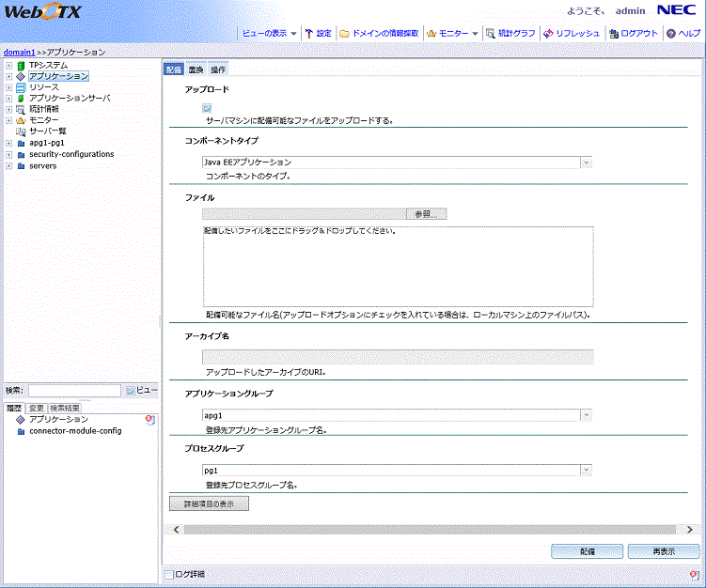Viewport: 706px width, 588px height.
Task: Open the プロセスグループ pg1 dropdown
Action: (586, 470)
